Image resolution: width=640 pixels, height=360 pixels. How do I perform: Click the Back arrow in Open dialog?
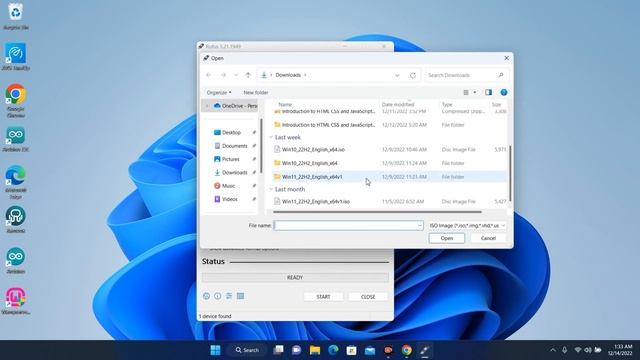209,75
